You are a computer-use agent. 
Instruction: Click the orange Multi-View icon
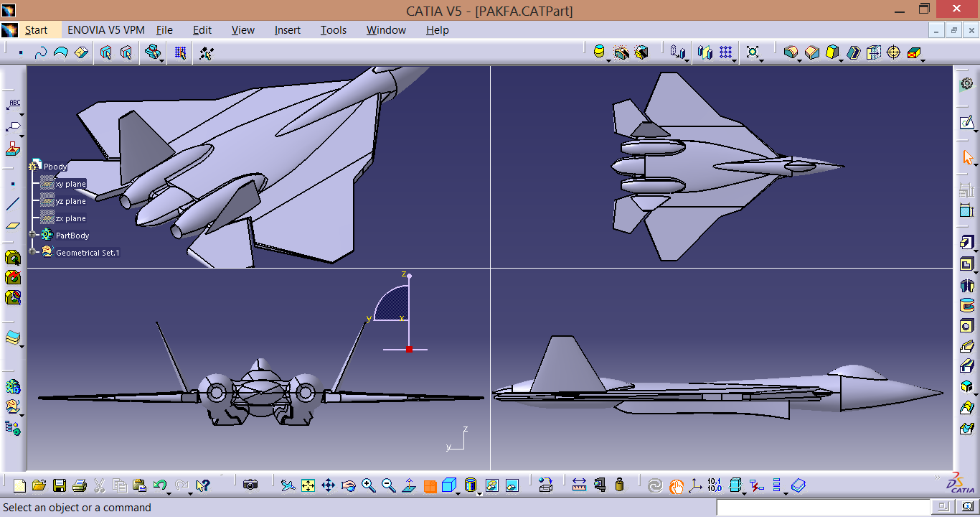(x=430, y=486)
